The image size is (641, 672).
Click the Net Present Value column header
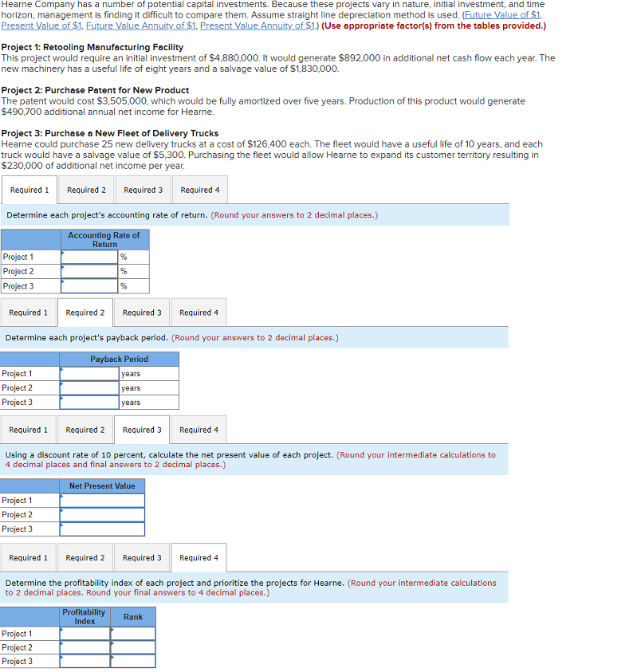point(102,486)
